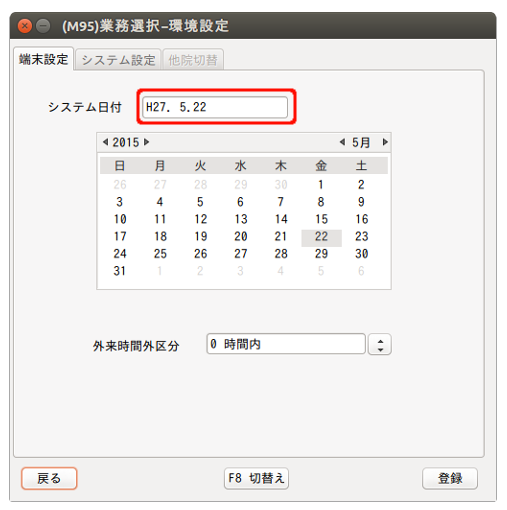Close the 環境設定 window
The width and height of the screenshot is (507, 510).
pos(25,26)
